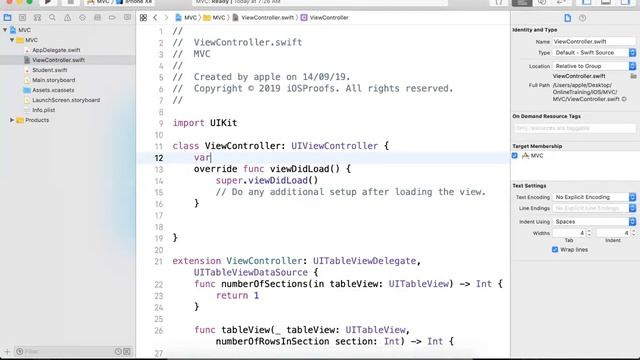Click the Run play button
The image size is (640, 360).
[47, 2]
